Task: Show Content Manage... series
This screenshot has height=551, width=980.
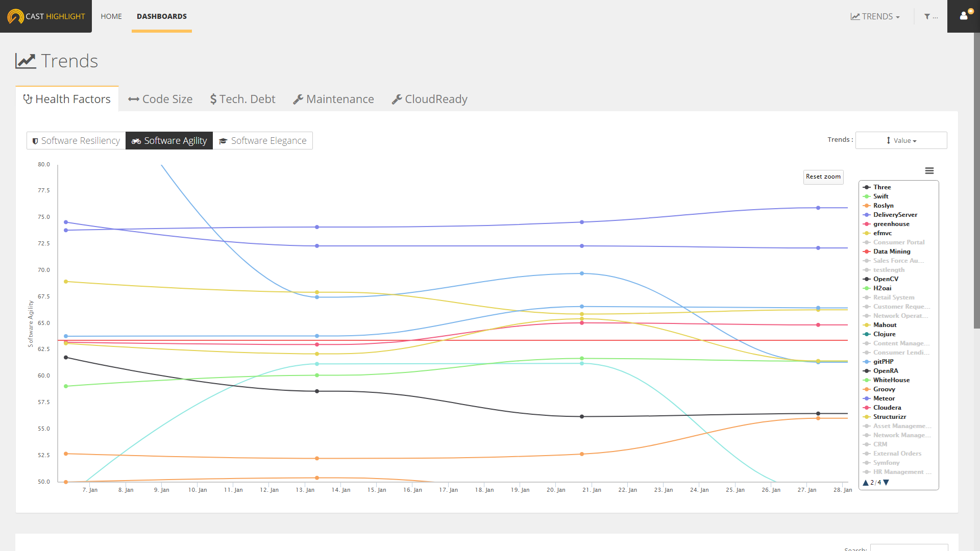Action: [x=897, y=343]
